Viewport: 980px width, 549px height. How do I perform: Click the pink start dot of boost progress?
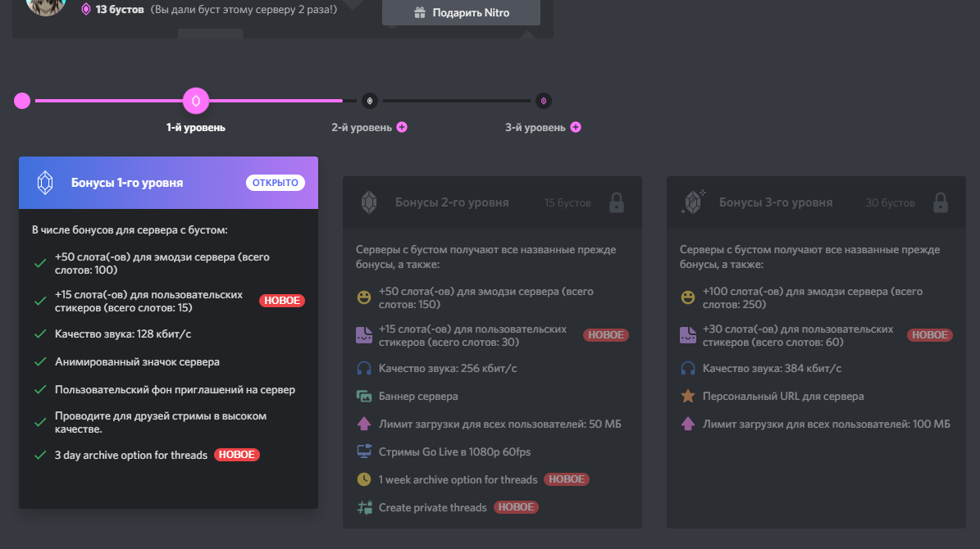click(22, 101)
